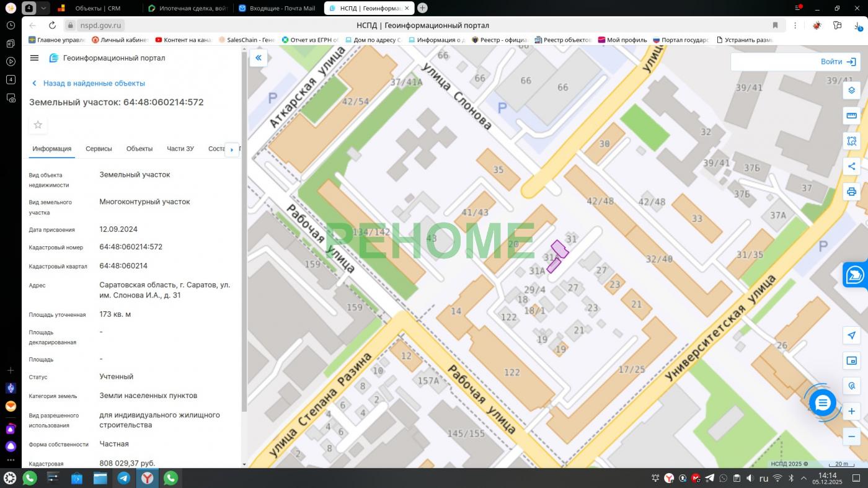868x488 pixels.
Task: Reload the page in browser
Action: [52, 25]
